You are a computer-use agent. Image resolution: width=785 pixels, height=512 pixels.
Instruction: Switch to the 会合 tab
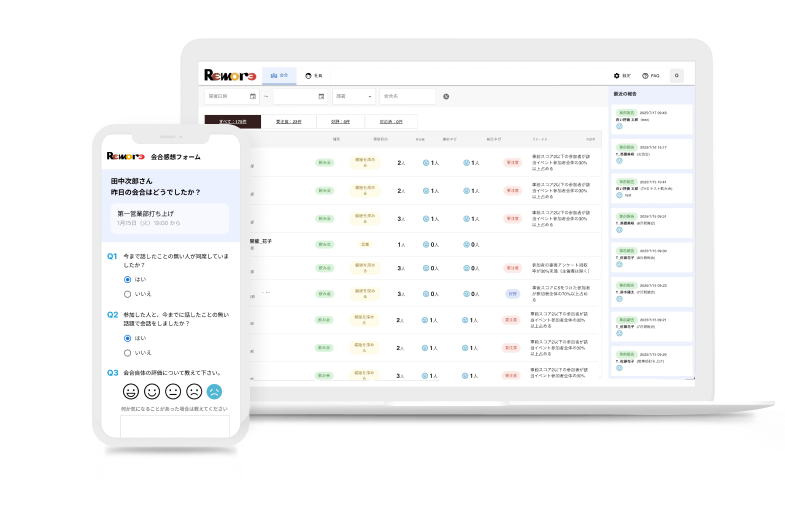coord(279,75)
